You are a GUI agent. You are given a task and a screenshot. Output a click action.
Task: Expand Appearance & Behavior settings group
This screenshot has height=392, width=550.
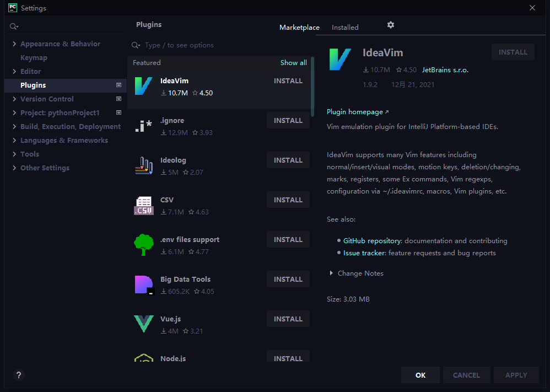14,44
